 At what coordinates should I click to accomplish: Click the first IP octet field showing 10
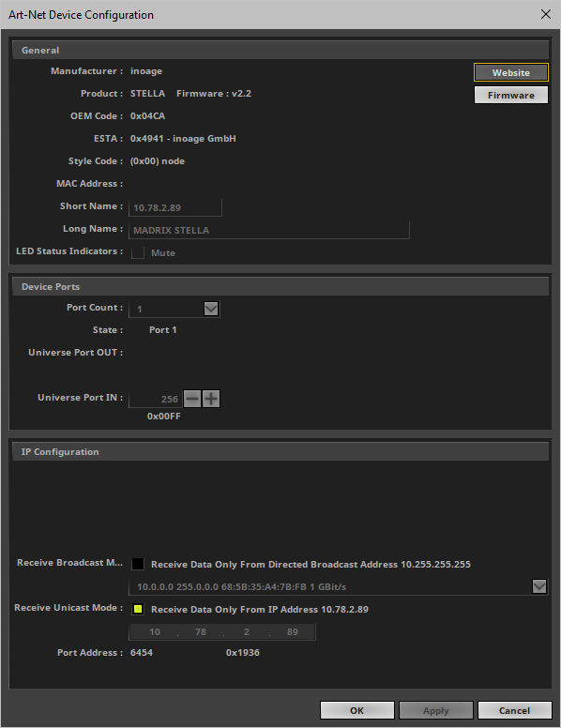[x=155, y=631]
